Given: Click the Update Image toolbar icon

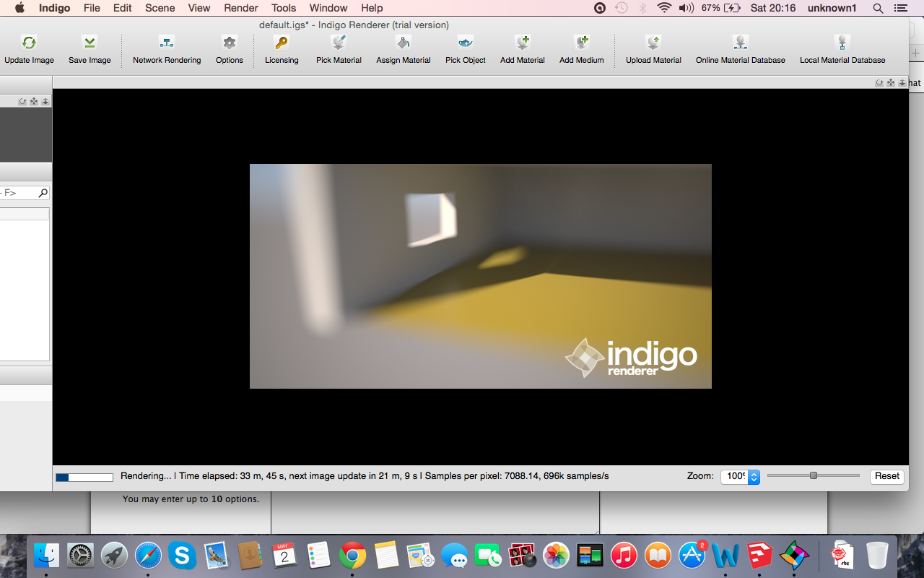Looking at the screenshot, I should tap(29, 43).
